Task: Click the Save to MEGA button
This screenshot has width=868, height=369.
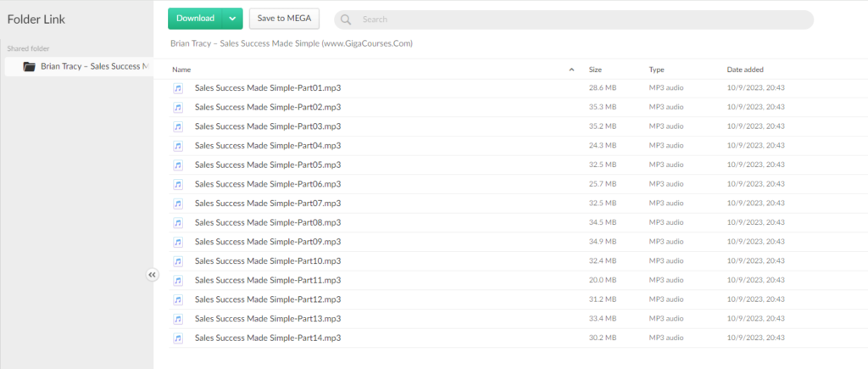Action: point(284,19)
